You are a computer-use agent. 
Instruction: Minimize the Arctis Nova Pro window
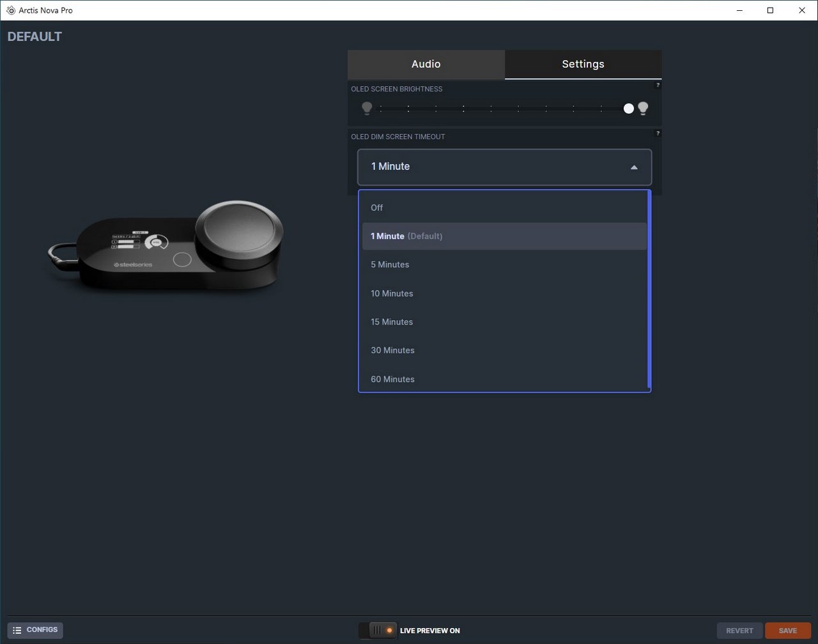pos(739,10)
